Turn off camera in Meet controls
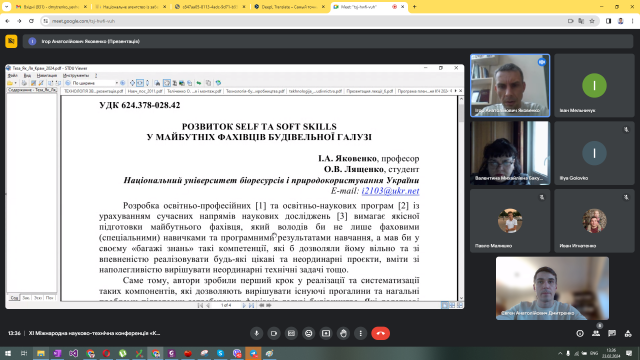Image resolution: width=640 pixels, height=360 pixels. click(x=274, y=333)
